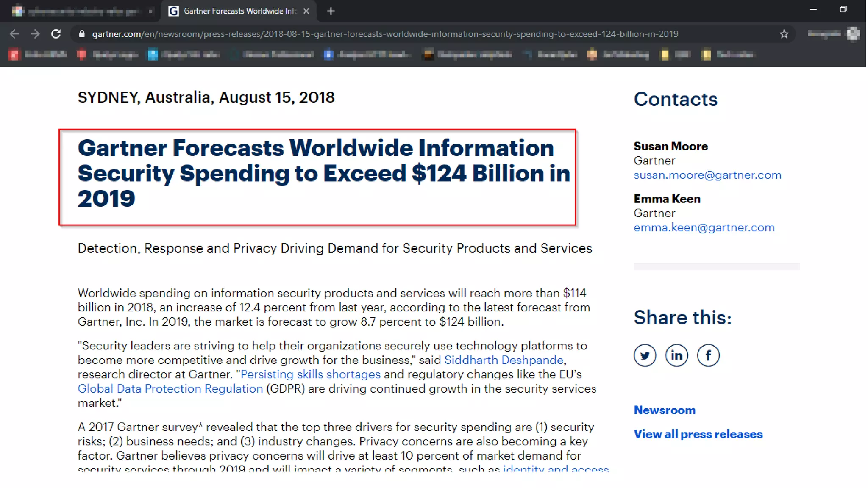
Task: Open Siddharth Deshpande profile link
Action: pos(503,360)
